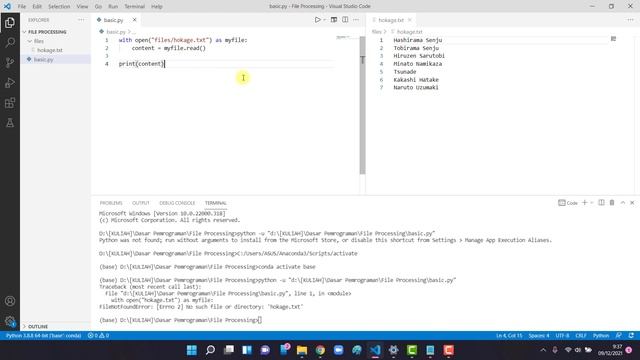
Task: Open the Edit menu
Action: [37, 7]
